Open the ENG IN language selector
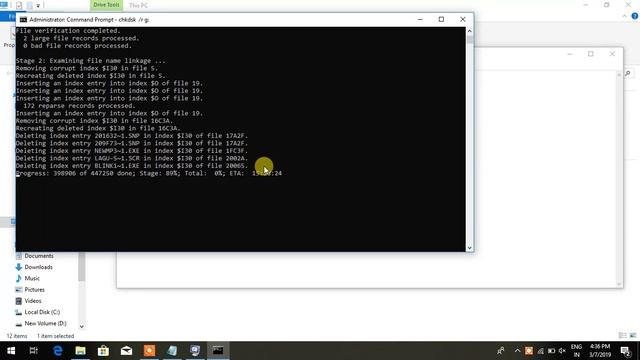This screenshot has height=360, width=640. [x=576, y=351]
